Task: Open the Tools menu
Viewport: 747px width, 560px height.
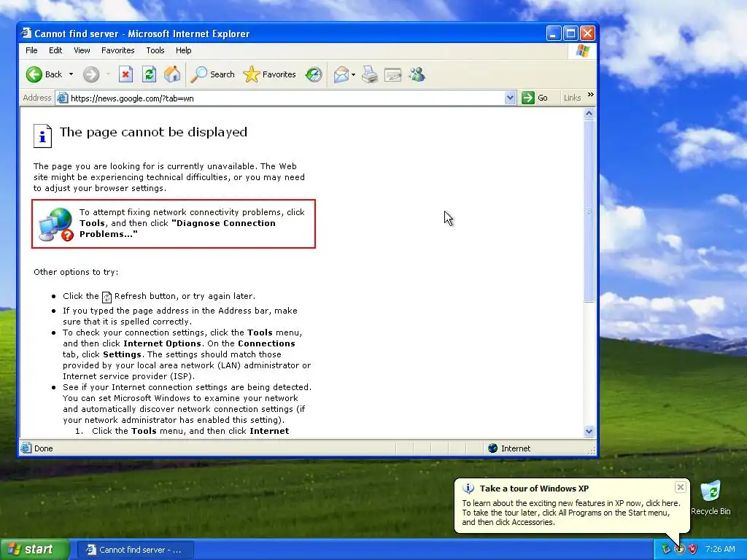Action: (x=155, y=50)
